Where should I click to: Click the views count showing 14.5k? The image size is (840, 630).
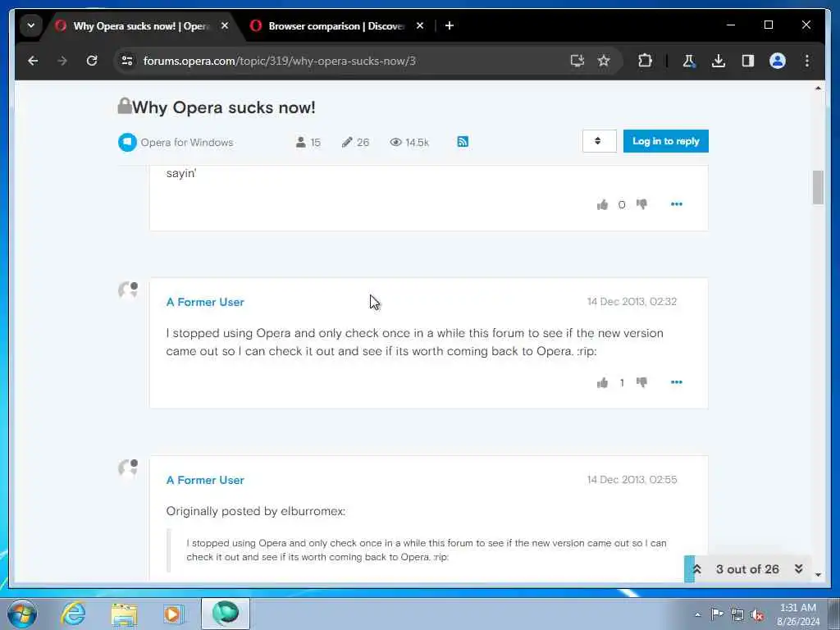tap(410, 143)
